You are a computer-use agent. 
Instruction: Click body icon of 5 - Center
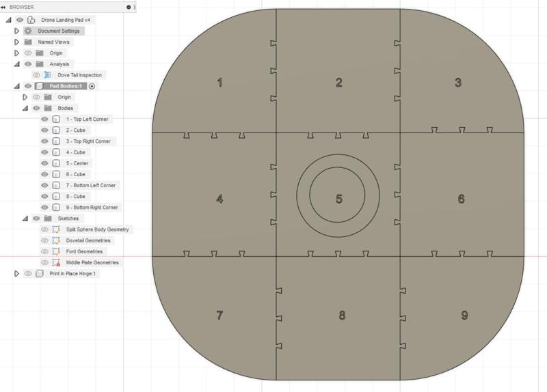(56, 163)
